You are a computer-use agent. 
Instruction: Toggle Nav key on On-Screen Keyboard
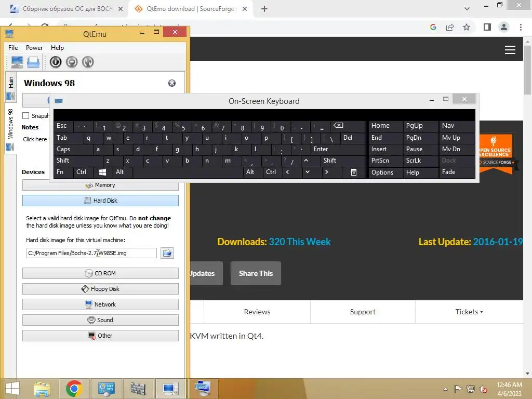pyautogui.click(x=457, y=126)
